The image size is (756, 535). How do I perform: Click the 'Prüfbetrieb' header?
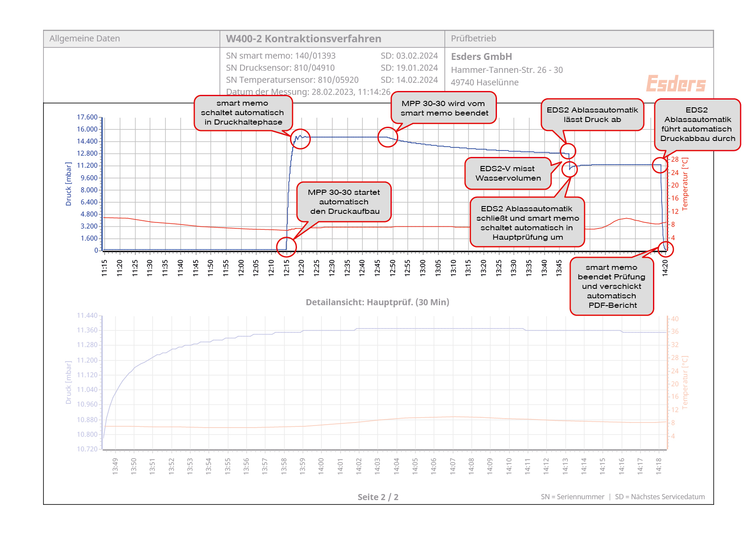[x=473, y=38]
